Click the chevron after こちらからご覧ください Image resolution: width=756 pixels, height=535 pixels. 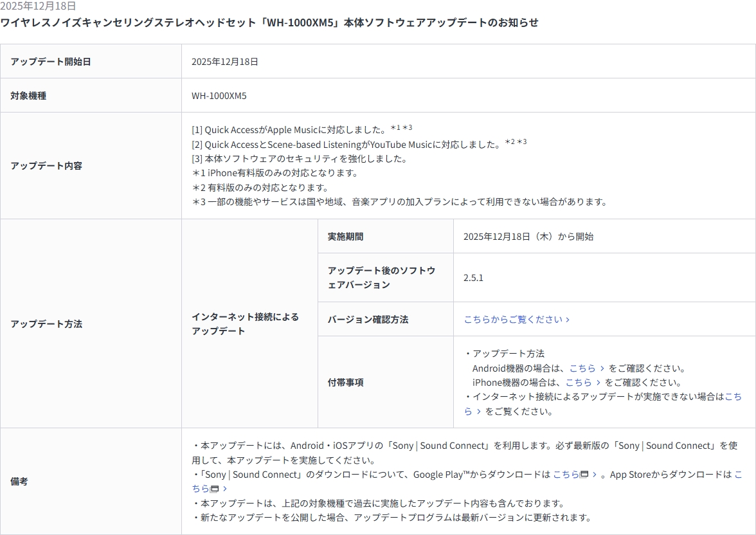568,320
